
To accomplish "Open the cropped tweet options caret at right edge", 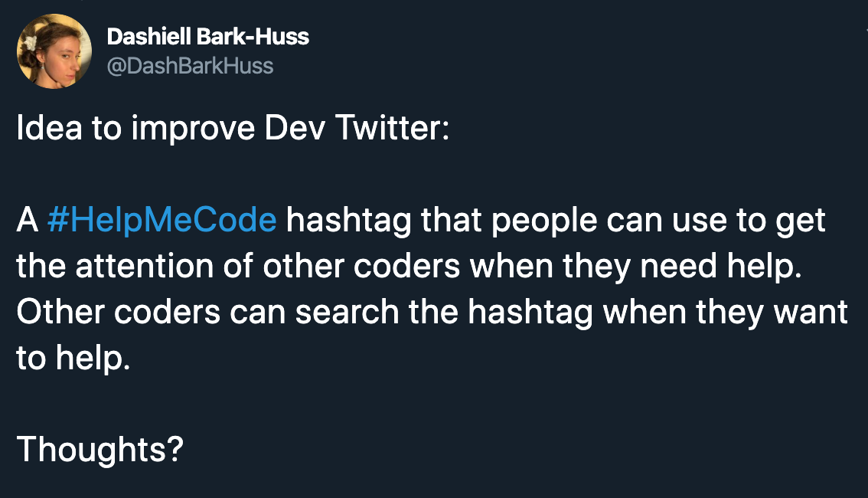I will [865, 31].
